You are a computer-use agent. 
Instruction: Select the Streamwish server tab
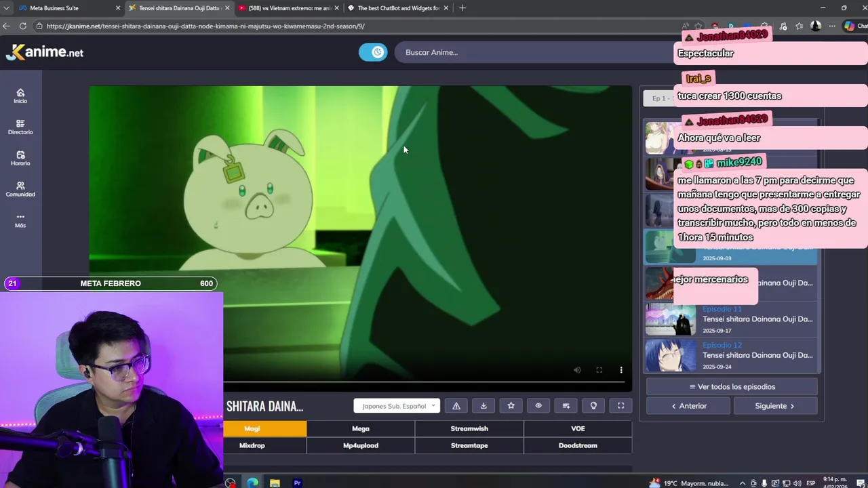pyautogui.click(x=469, y=428)
